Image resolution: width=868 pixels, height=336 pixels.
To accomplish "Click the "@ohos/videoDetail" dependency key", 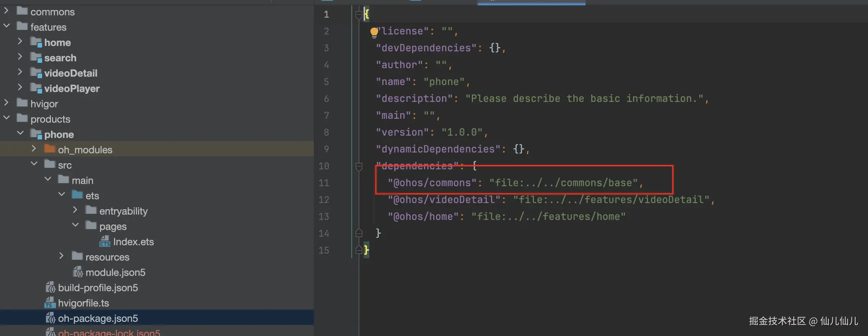I will coord(444,200).
